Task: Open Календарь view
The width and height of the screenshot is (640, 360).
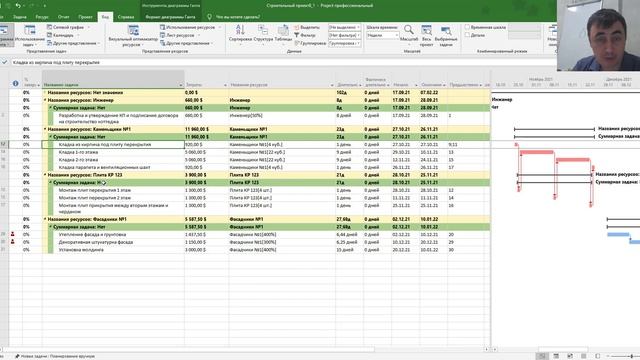Action: pos(62,35)
